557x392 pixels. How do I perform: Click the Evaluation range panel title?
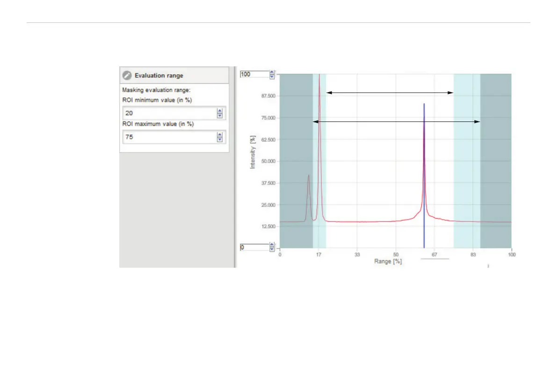pyautogui.click(x=159, y=76)
